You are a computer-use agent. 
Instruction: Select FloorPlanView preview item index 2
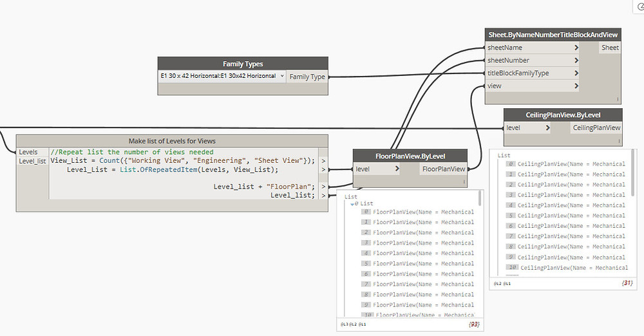tap(417, 232)
